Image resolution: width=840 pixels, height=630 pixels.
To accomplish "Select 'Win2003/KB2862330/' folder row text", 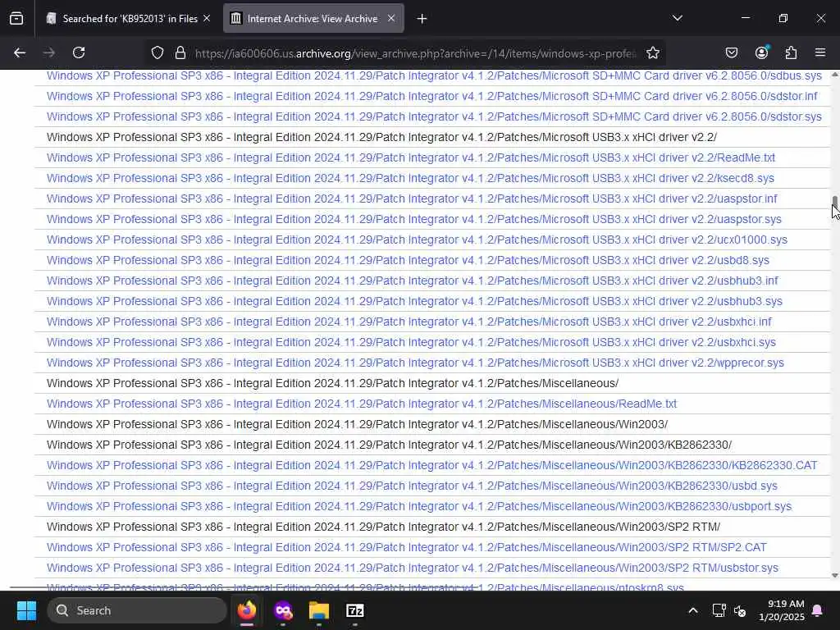I will pos(389,445).
